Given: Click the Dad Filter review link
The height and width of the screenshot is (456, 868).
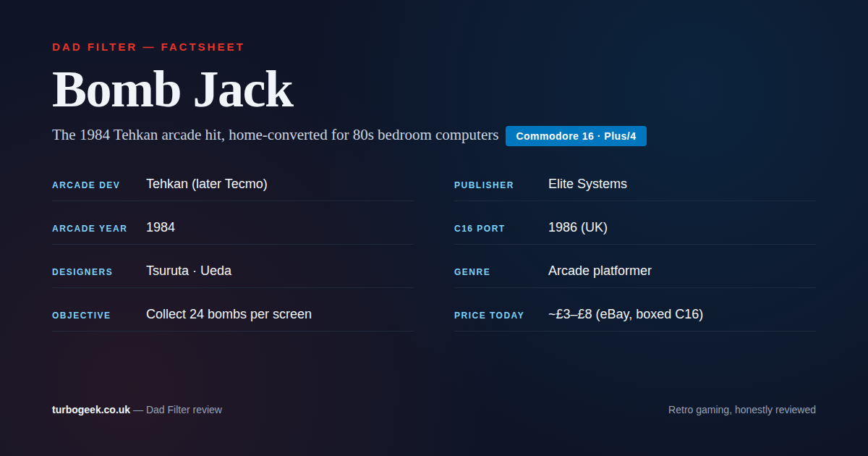Looking at the screenshot, I should (183, 409).
